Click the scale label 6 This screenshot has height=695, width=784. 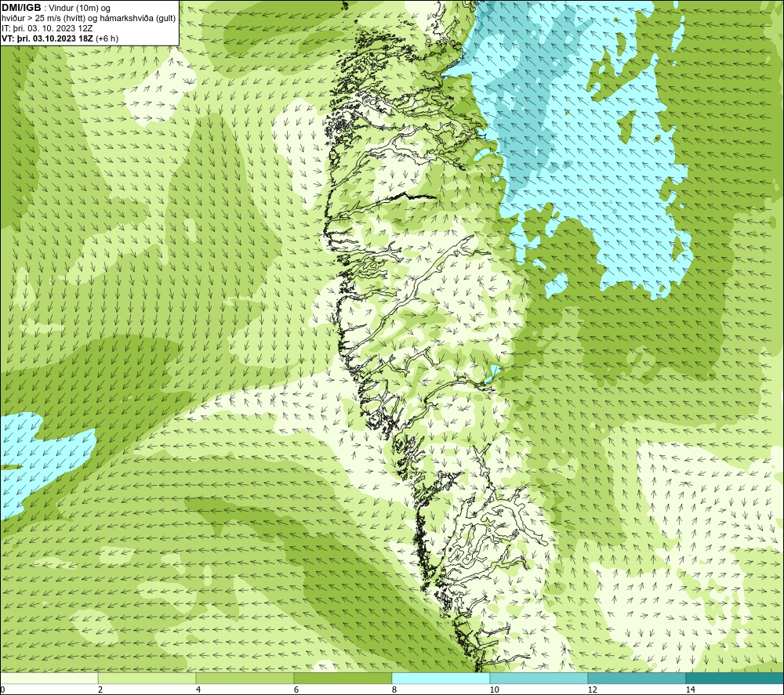[296, 690]
